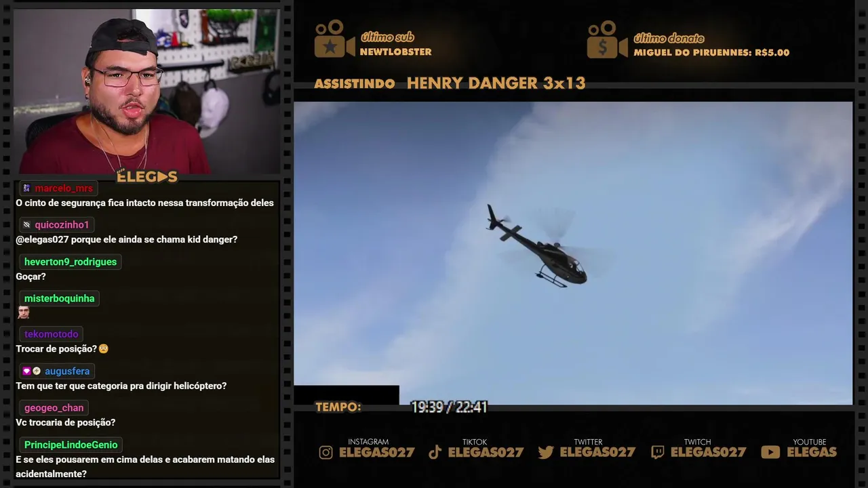Screen dimensions: 868x488
Task: Click message 'Tem que ter que categoria'
Action: pyautogui.click(x=121, y=386)
